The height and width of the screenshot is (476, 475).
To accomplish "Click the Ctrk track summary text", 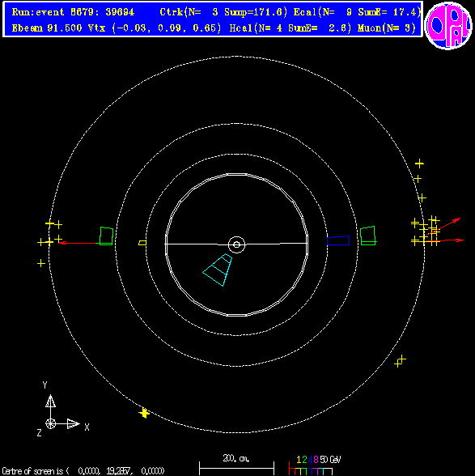I will [223, 12].
